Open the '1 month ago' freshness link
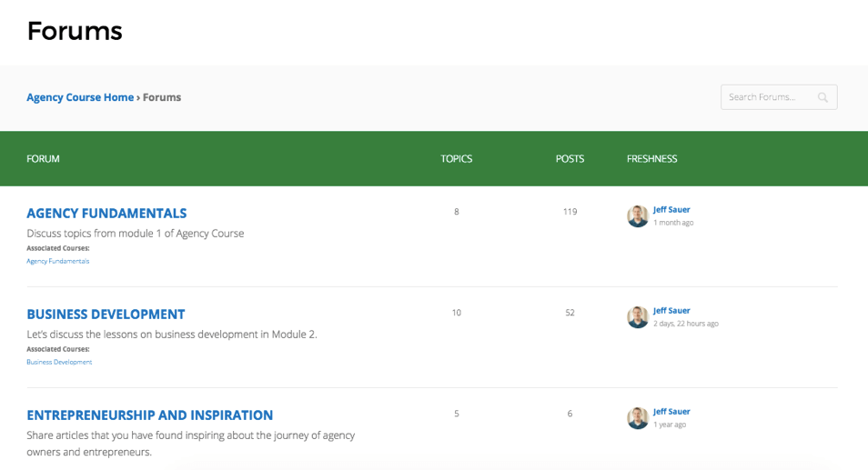Image resolution: width=868 pixels, height=470 pixels. click(x=673, y=223)
